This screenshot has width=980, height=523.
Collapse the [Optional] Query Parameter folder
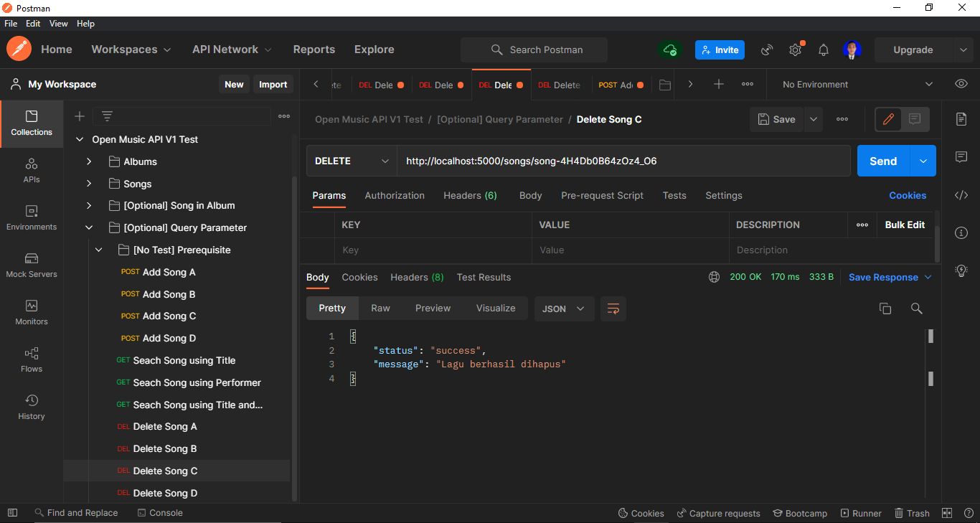click(x=89, y=227)
